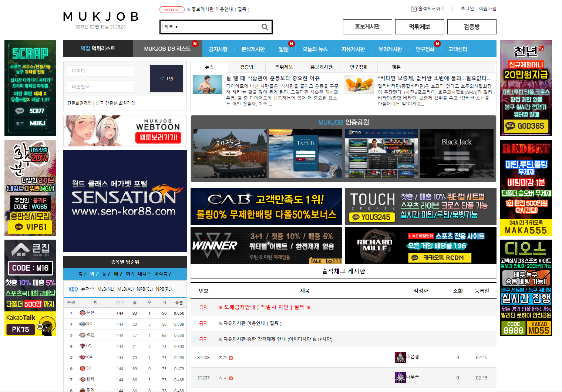The width and height of the screenshot is (562, 392).
Task: Open the Black Jack verified site thumbnail
Action: (457, 153)
